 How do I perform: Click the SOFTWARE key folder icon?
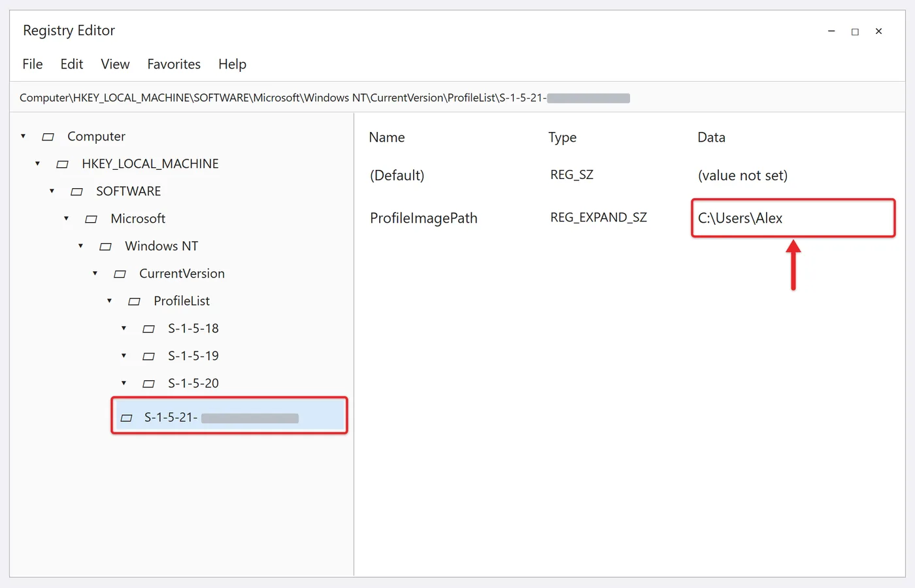pos(76,191)
